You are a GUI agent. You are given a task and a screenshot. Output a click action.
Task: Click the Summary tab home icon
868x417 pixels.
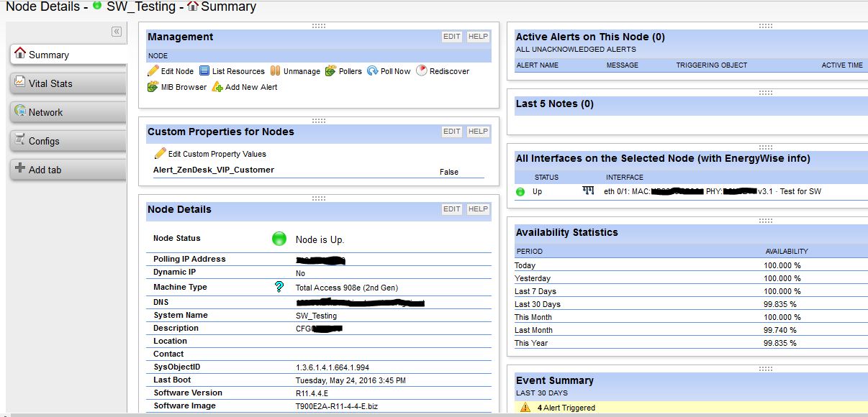[20, 54]
